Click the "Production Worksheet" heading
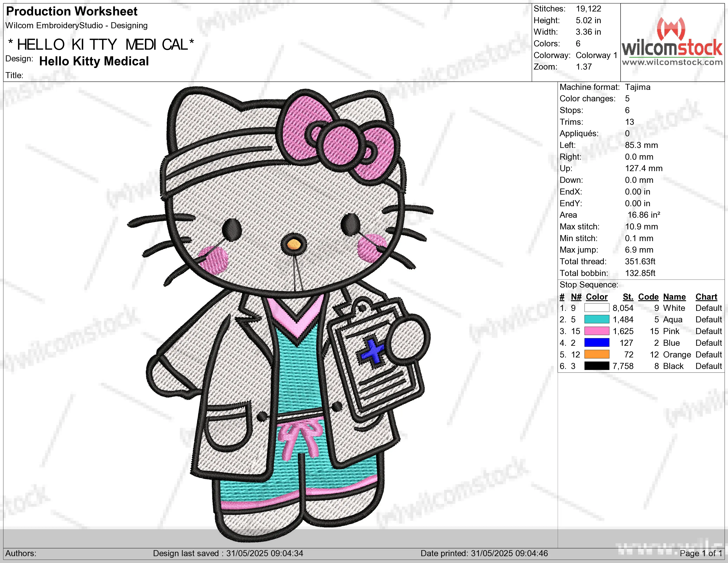The height and width of the screenshot is (563, 728). pos(72,11)
